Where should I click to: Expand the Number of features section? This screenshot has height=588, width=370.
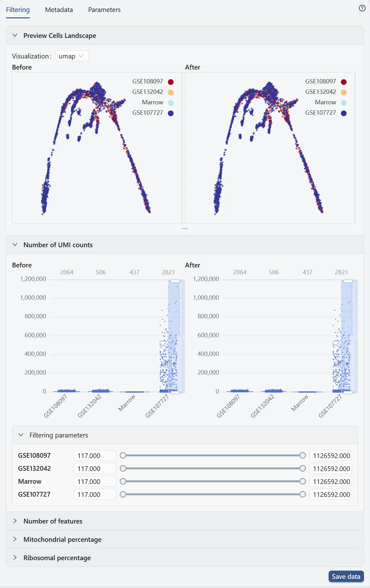coord(15,521)
